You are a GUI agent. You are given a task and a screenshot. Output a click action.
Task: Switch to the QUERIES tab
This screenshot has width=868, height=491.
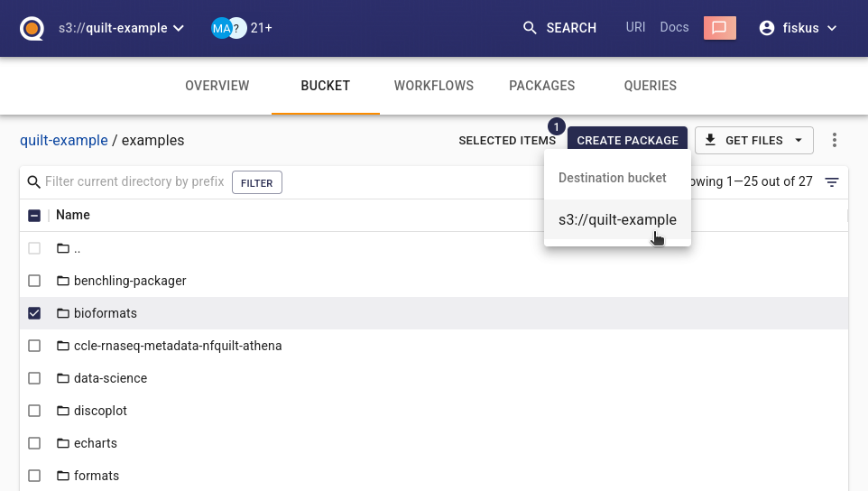coord(651,86)
